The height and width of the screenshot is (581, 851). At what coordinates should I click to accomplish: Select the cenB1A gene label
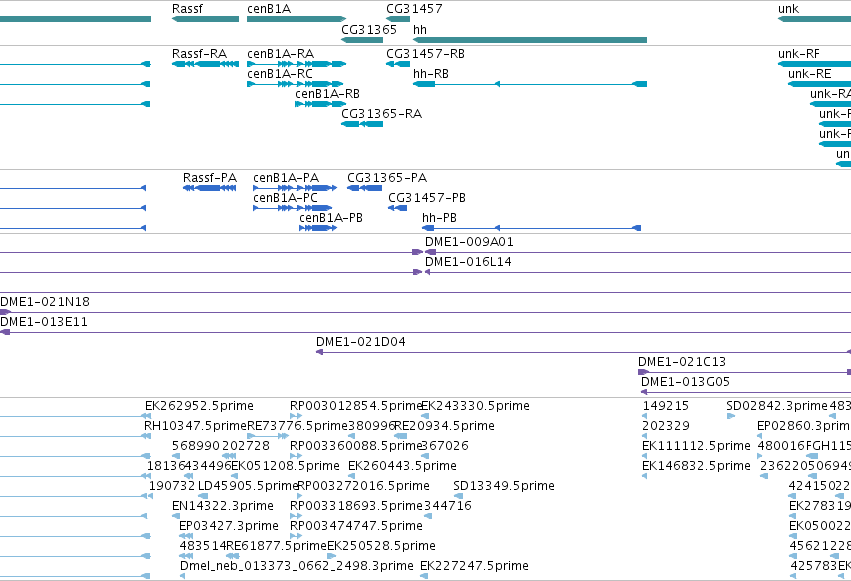[x=269, y=9]
